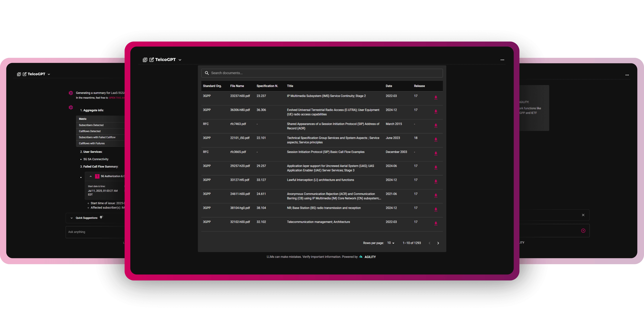
Task: Sort by the Specification N. column
Action: [267, 86]
